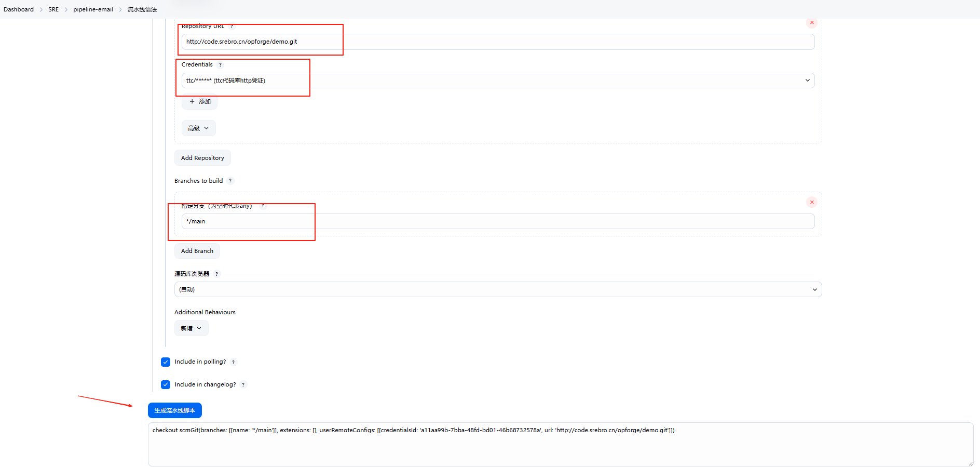
Task: Click help icon for Include in changelog
Action: (x=243, y=385)
